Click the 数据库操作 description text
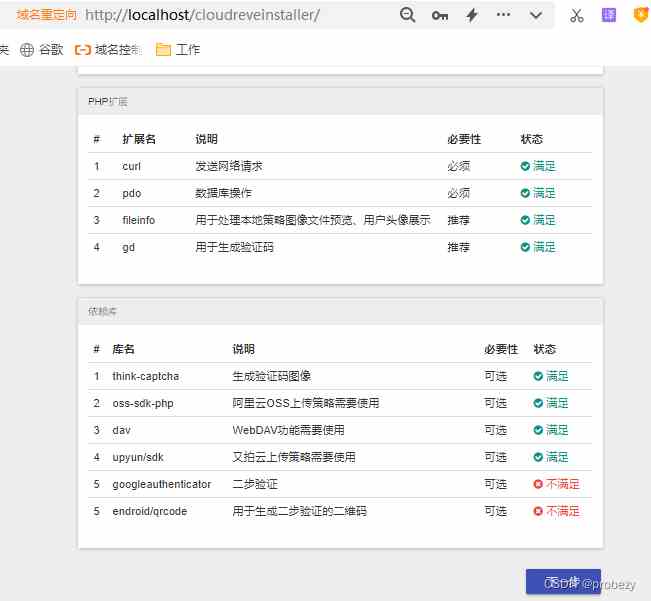Viewport: 651px width, 601px height. (x=223, y=193)
